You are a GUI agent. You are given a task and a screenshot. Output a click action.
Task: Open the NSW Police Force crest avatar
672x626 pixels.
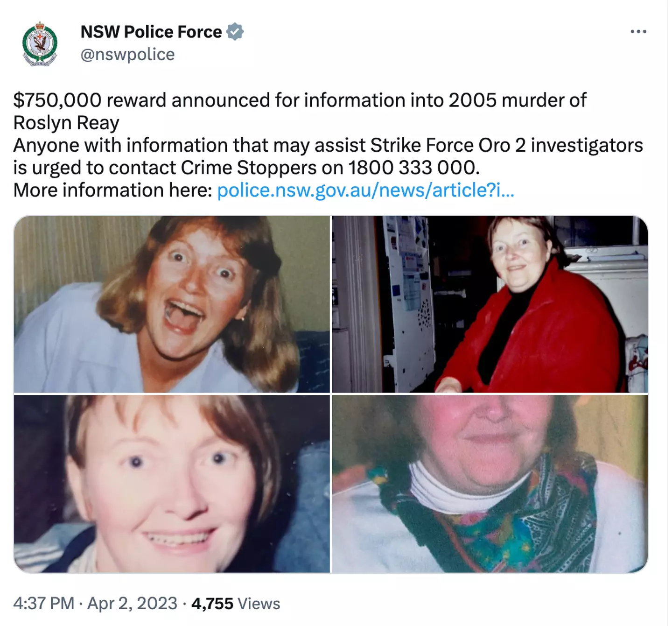coord(40,43)
